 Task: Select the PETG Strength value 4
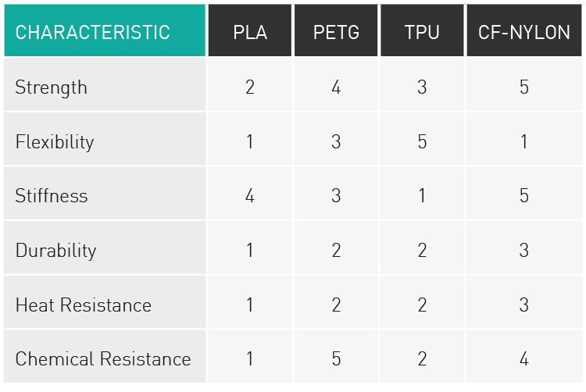pos(336,87)
